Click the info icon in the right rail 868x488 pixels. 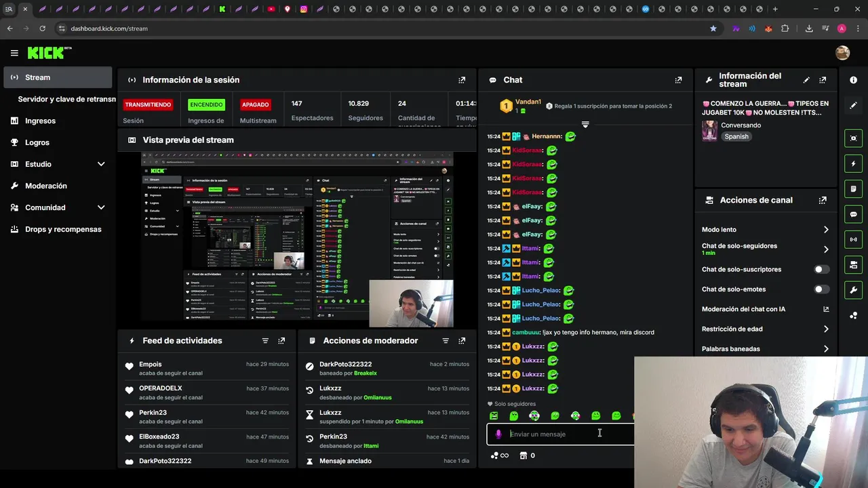coord(853,80)
